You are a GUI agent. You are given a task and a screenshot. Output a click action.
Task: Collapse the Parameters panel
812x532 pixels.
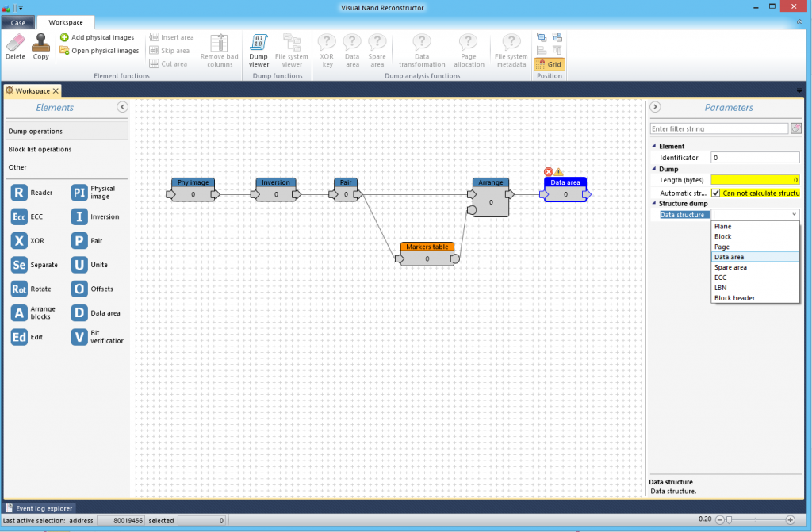[655, 107]
